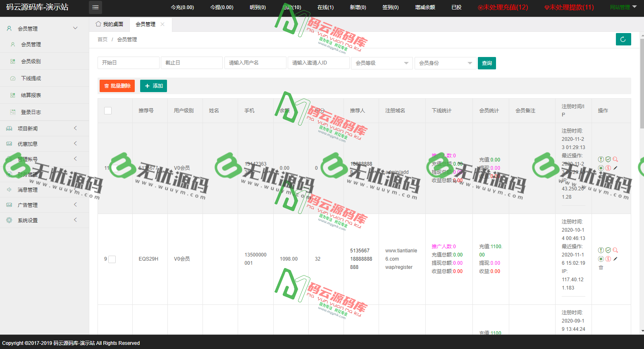This screenshot has height=349, width=644.
Task: Open the 未处理充值(12) menu item
Action: pyautogui.click(x=503, y=7)
